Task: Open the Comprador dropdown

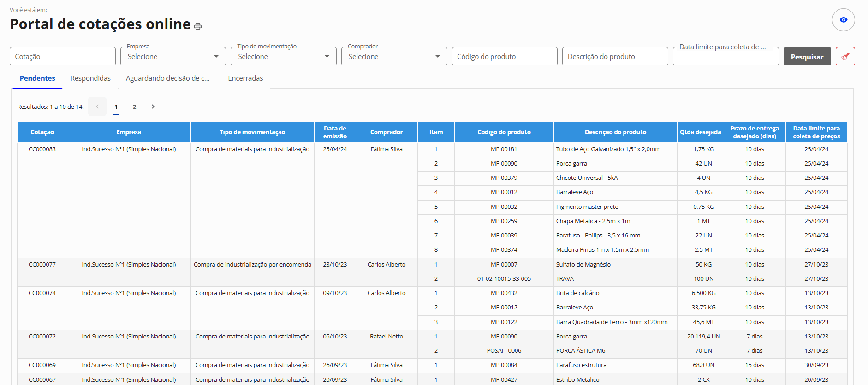Action: 394,56
